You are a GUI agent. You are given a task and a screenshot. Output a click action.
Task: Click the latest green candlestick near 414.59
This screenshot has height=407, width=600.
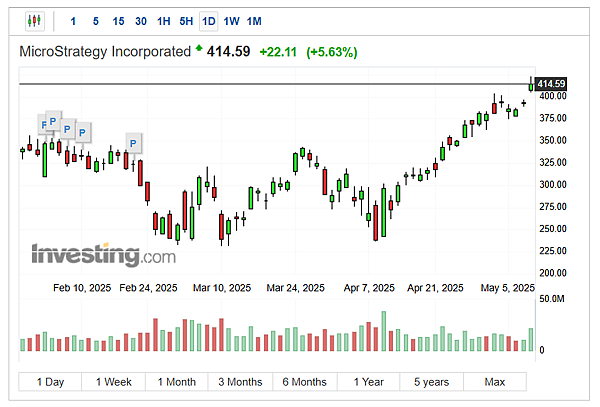pyautogui.click(x=531, y=87)
